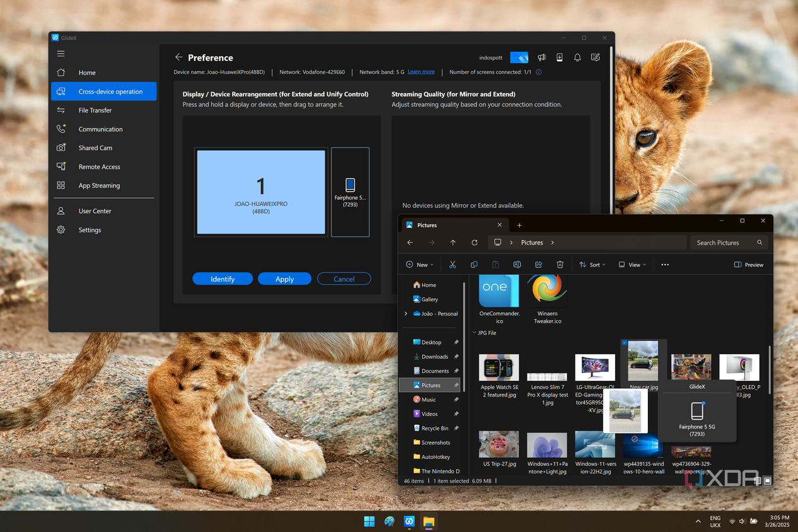Open the Sort dropdown in Explorer
798x532 pixels.
pos(592,265)
